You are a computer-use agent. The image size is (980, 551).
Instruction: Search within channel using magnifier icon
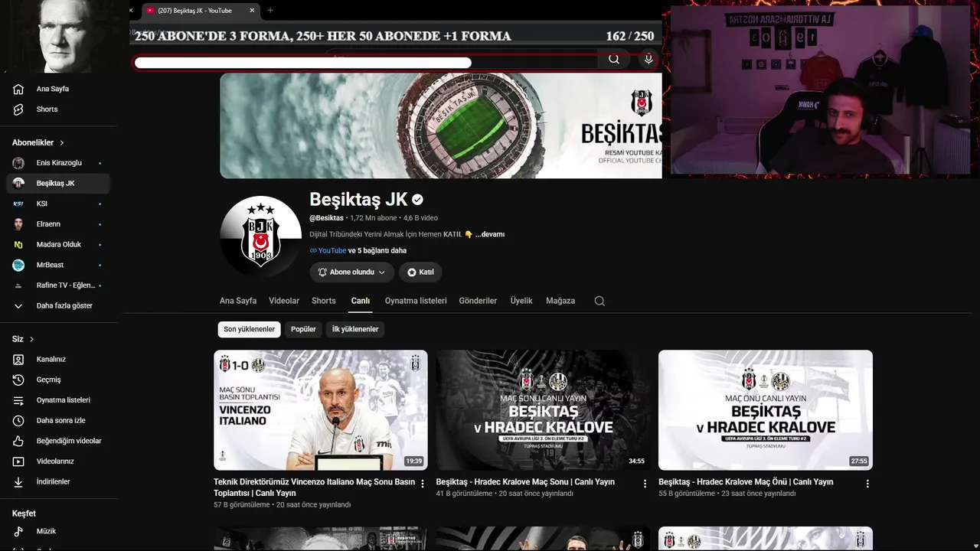point(599,301)
